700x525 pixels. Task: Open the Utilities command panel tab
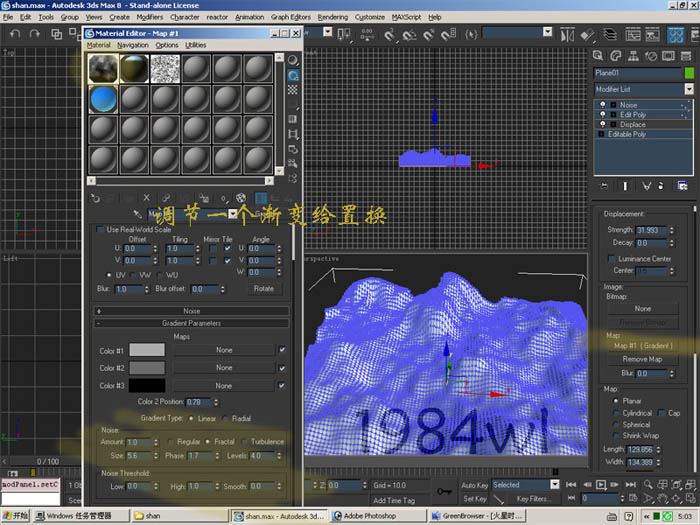(686, 56)
